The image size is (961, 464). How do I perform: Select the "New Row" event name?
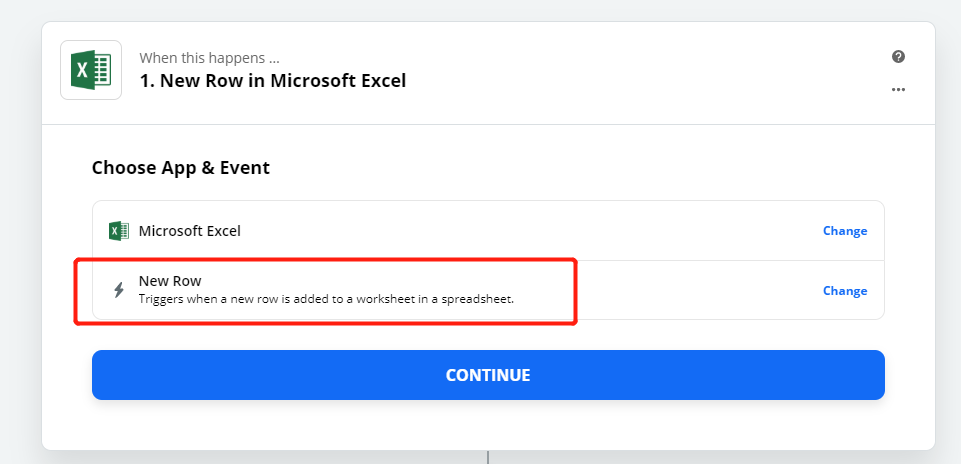coord(170,281)
